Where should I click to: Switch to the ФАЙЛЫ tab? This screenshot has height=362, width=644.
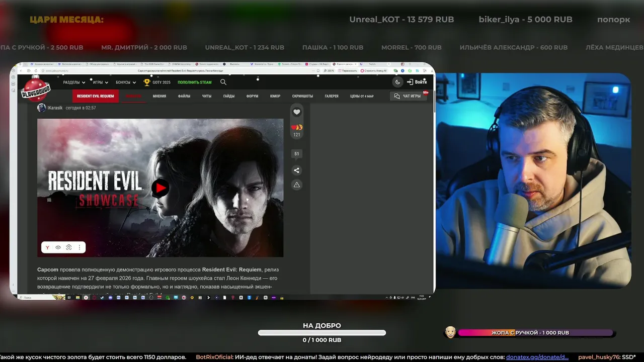coord(184,96)
